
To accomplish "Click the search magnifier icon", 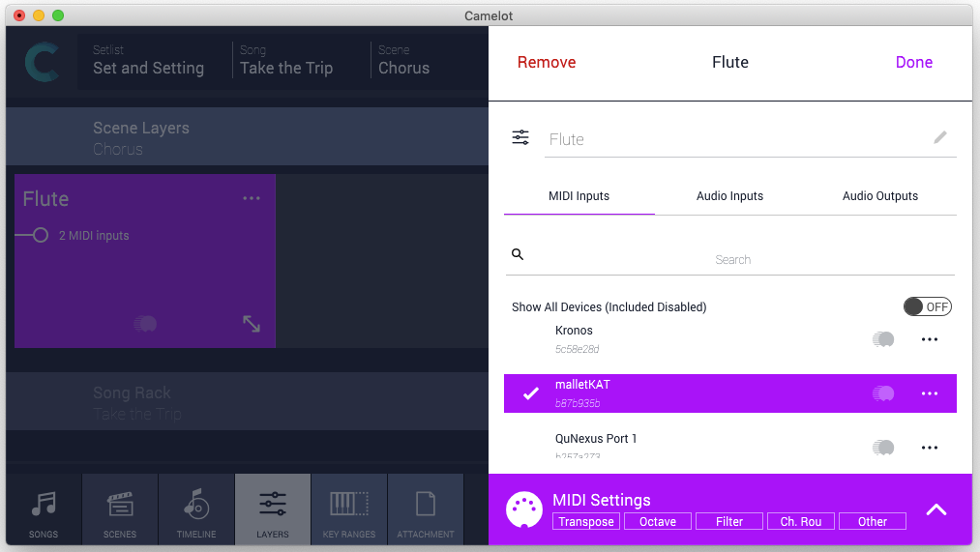I will tap(518, 254).
